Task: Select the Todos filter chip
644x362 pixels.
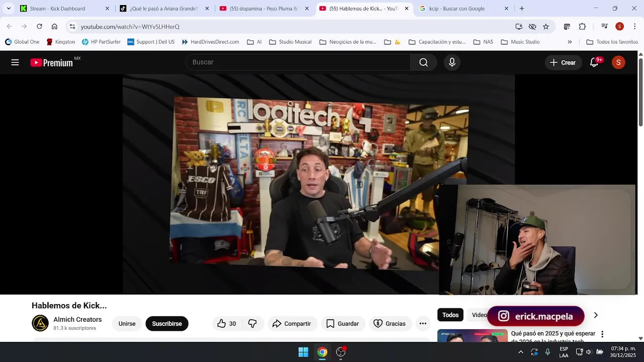Action: pyautogui.click(x=450, y=315)
